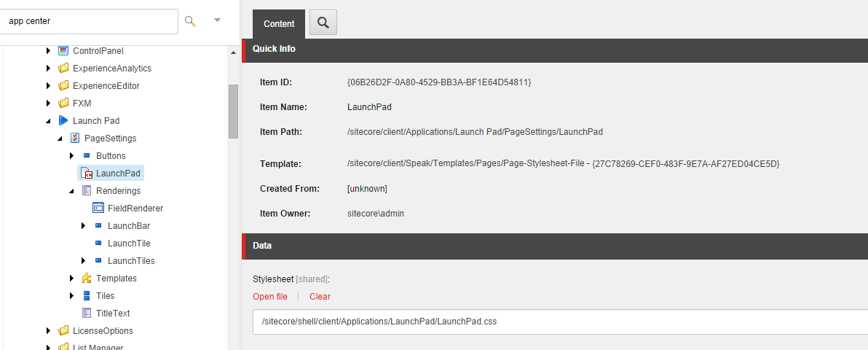Expand the Templates node

[x=72, y=279]
